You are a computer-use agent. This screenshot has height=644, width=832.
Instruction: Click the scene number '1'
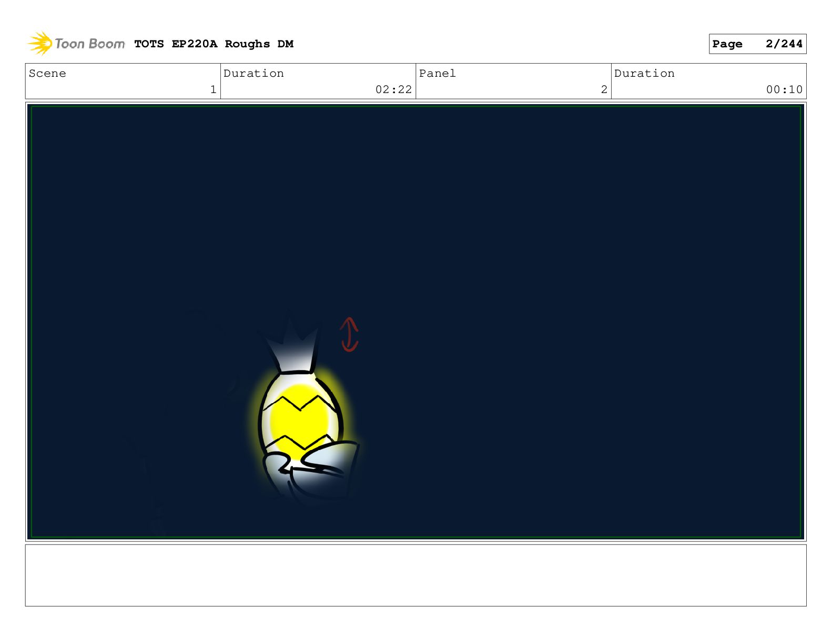213,90
